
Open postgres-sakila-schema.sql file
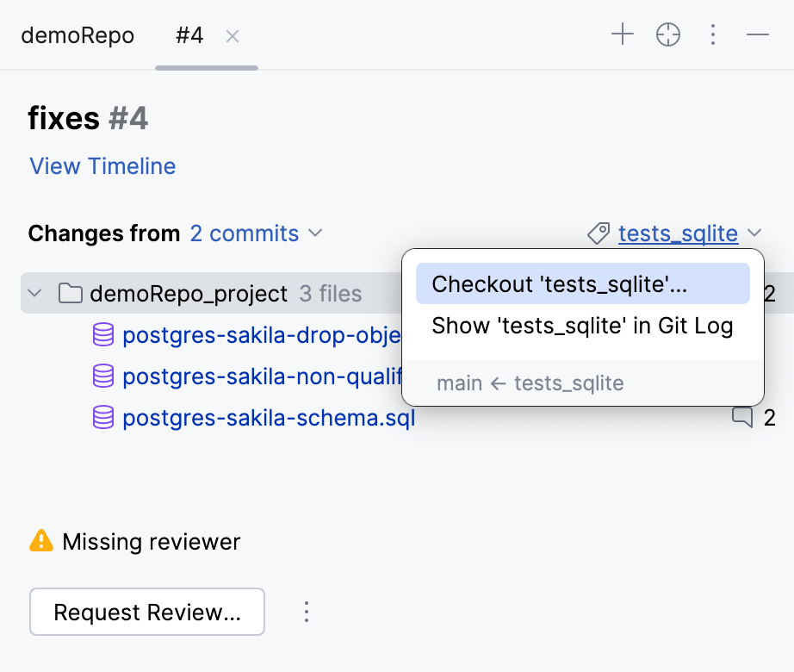pyautogui.click(x=269, y=419)
